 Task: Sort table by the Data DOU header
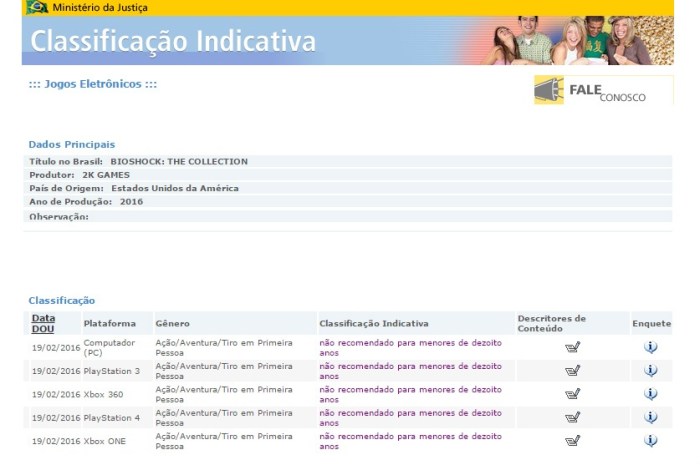coord(43,324)
